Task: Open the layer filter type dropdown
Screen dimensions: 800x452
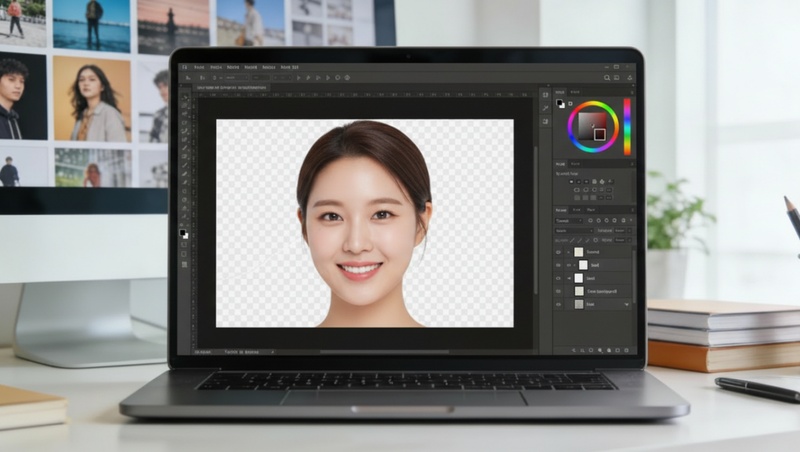Action: 569,219
